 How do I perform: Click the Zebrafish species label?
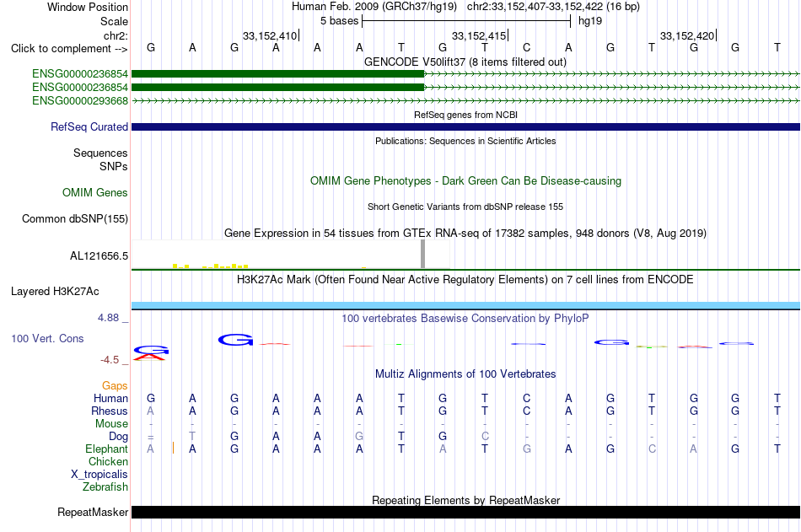pyautogui.click(x=105, y=487)
